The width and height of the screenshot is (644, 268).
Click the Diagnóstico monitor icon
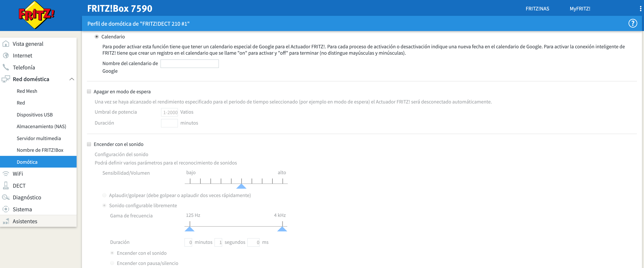6,197
